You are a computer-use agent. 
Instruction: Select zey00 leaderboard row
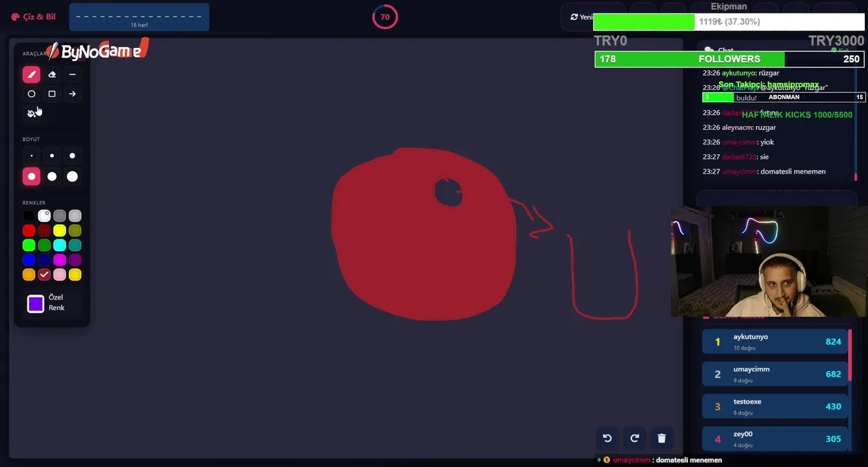775,439
